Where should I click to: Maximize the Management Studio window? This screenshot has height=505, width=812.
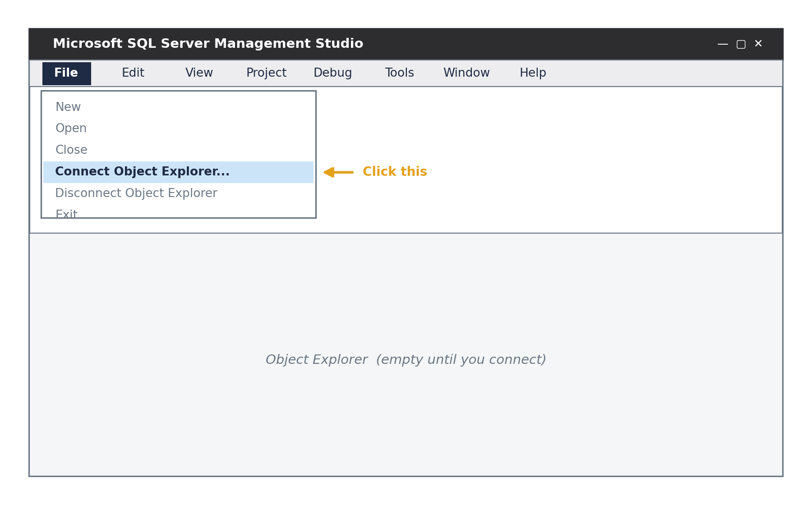(741, 44)
